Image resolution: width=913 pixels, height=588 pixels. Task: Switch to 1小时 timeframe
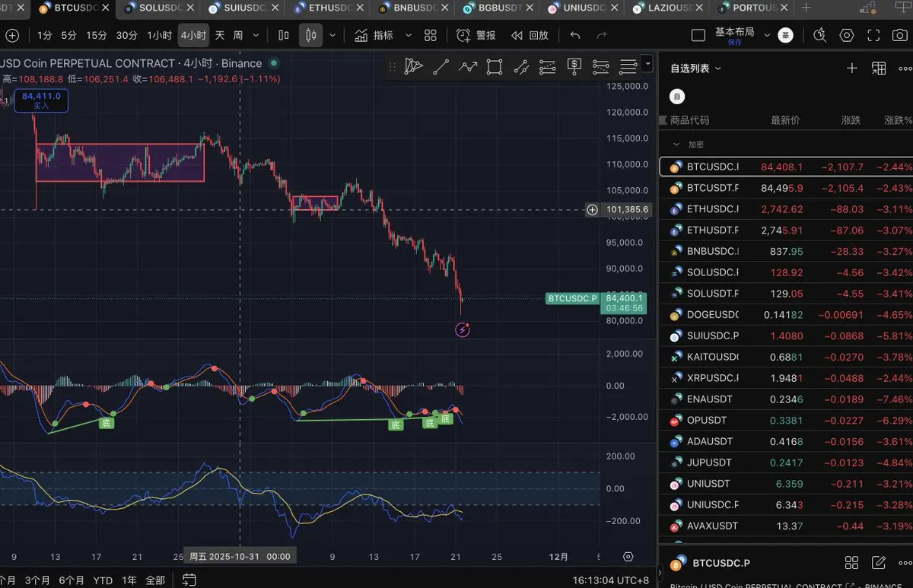point(160,35)
